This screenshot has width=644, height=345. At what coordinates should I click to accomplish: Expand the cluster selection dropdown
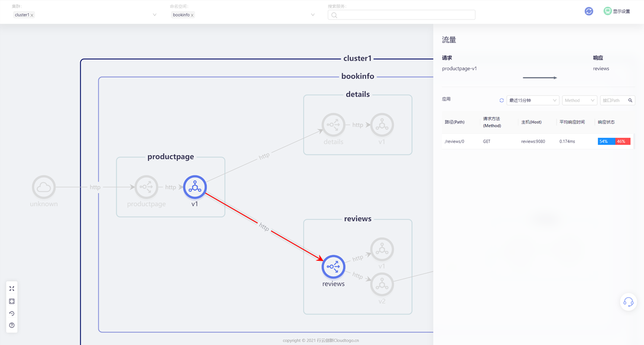154,15
